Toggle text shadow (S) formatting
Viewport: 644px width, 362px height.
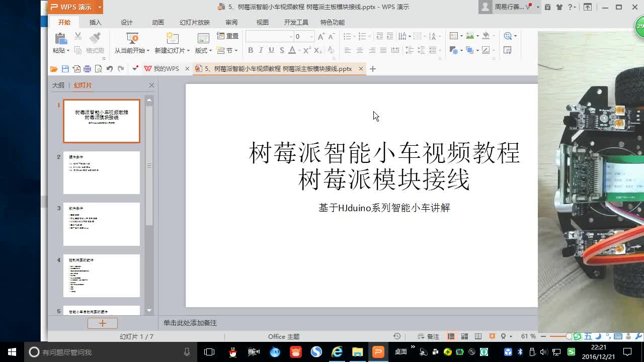click(x=282, y=50)
